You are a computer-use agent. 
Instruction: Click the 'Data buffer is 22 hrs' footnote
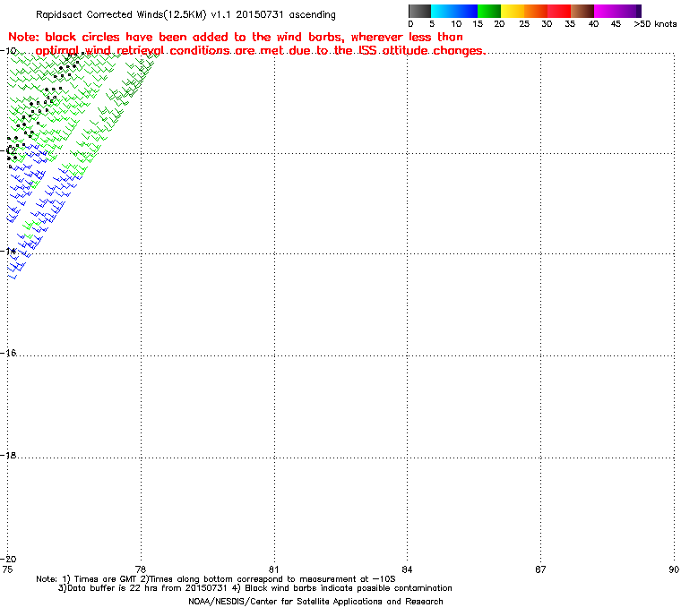pyautogui.click(x=142, y=588)
